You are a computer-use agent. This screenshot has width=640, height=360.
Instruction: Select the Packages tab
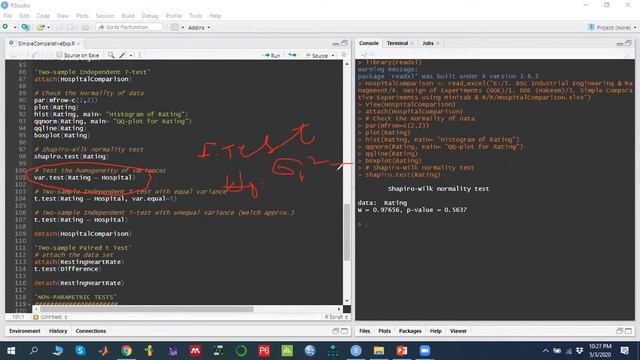(410, 331)
